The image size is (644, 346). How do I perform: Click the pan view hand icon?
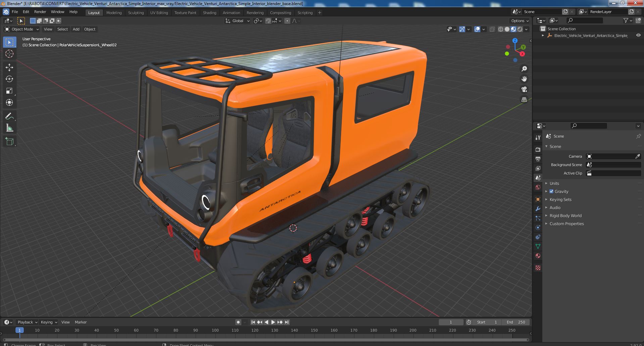524,79
